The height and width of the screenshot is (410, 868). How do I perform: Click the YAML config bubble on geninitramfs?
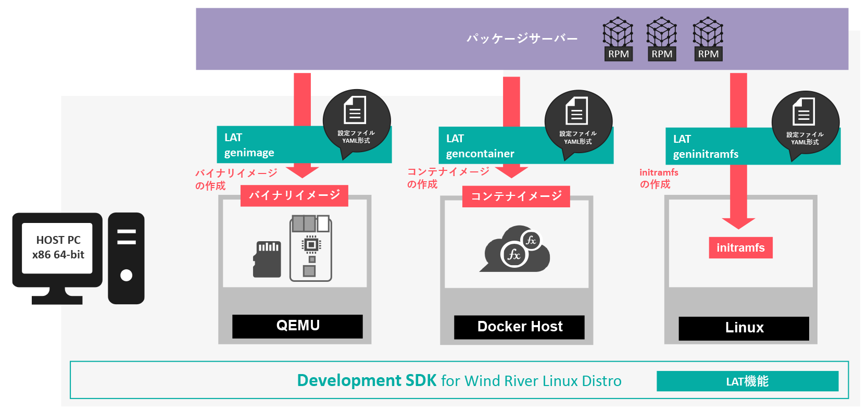point(806,126)
